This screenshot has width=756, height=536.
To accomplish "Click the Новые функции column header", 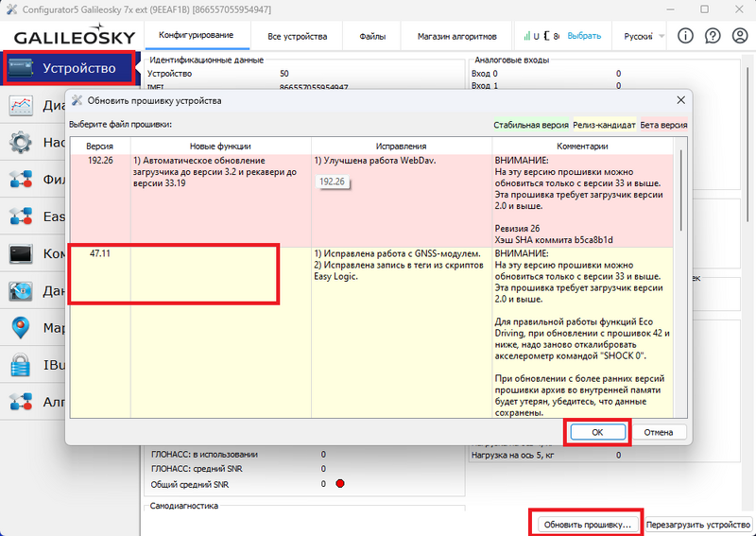I will click(220, 147).
